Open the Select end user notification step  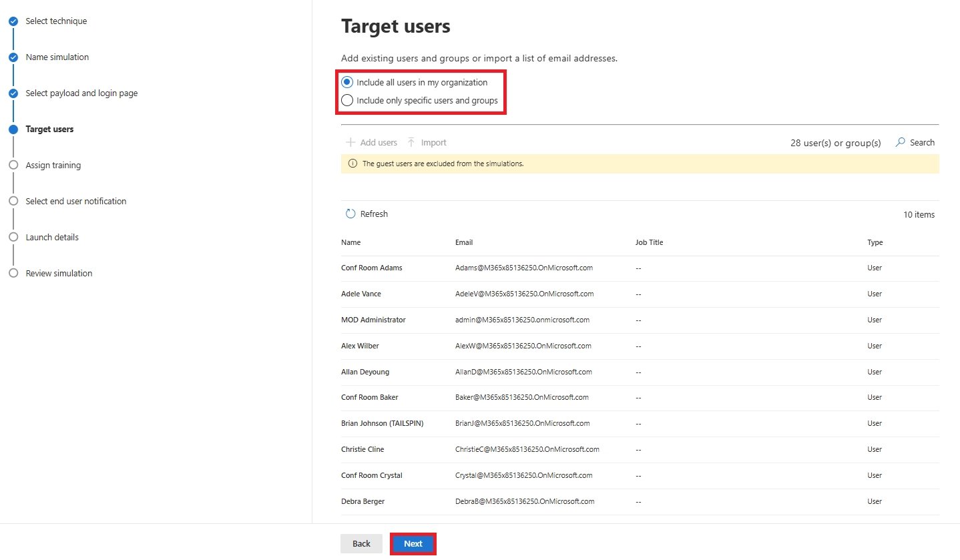[75, 201]
